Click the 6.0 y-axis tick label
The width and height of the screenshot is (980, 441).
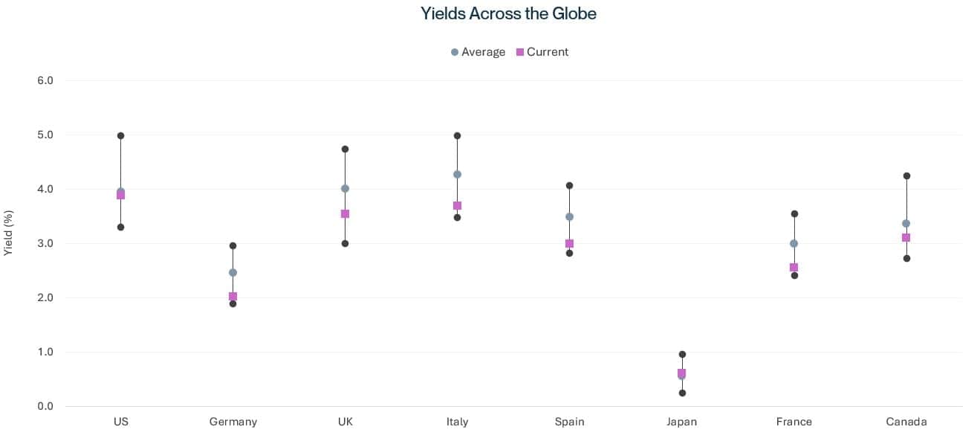point(45,80)
